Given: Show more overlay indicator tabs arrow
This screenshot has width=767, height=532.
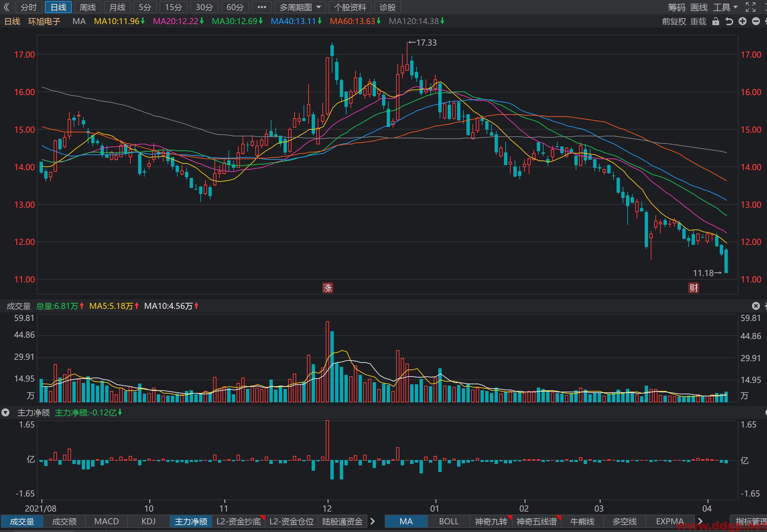Looking at the screenshot, I should (700, 521).
